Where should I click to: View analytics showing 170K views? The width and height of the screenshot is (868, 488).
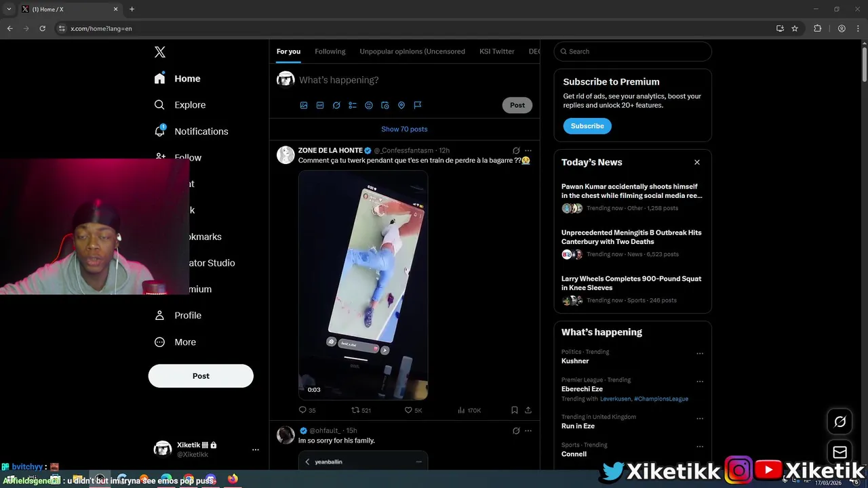[469, 410]
